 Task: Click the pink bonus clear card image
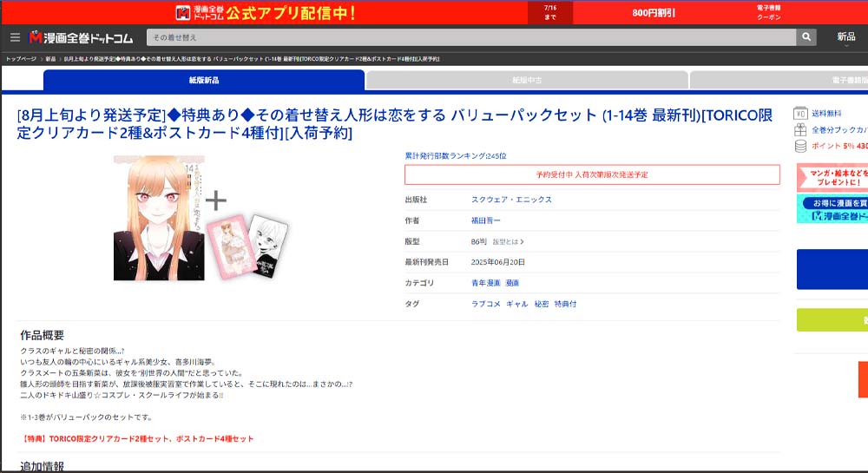point(232,246)
